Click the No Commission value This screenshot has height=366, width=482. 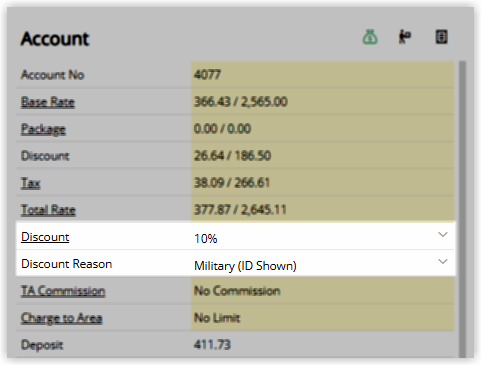(237, 291)
